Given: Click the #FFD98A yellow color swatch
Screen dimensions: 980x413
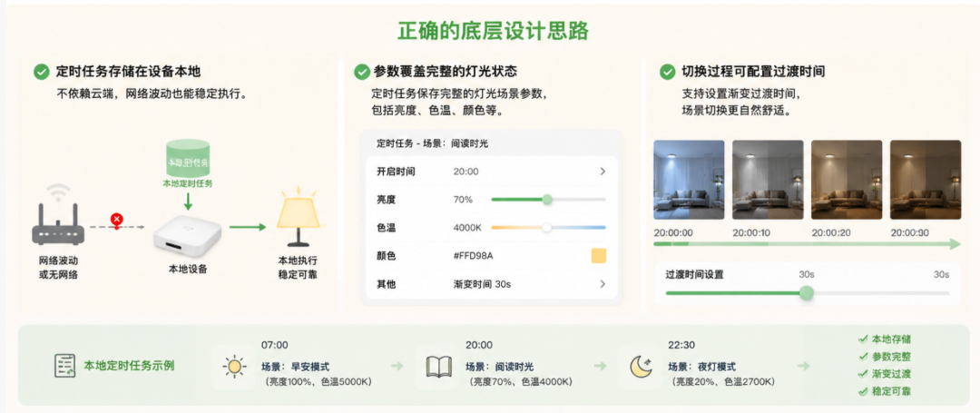Looking at the screenshot, I should (x=599, y=256).
